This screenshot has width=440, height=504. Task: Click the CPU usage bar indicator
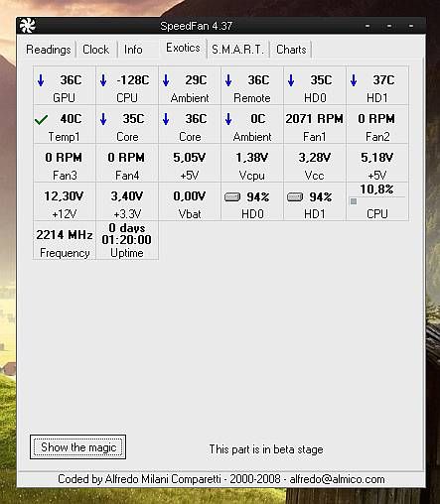click(x=354, y=201)
